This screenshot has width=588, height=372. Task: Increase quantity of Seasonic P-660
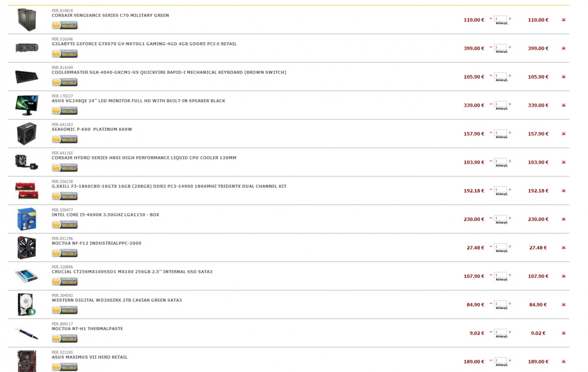[510, 132]
